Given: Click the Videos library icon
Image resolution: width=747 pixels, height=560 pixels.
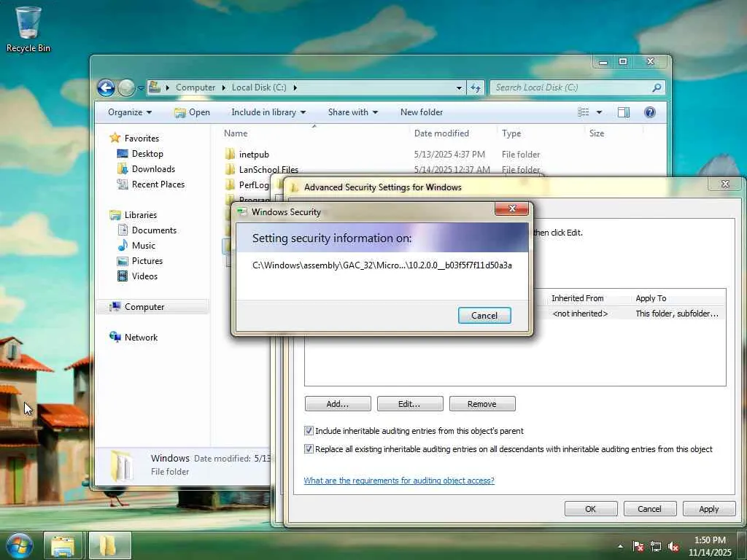Looking at the screenshot, I should (123, 276).
